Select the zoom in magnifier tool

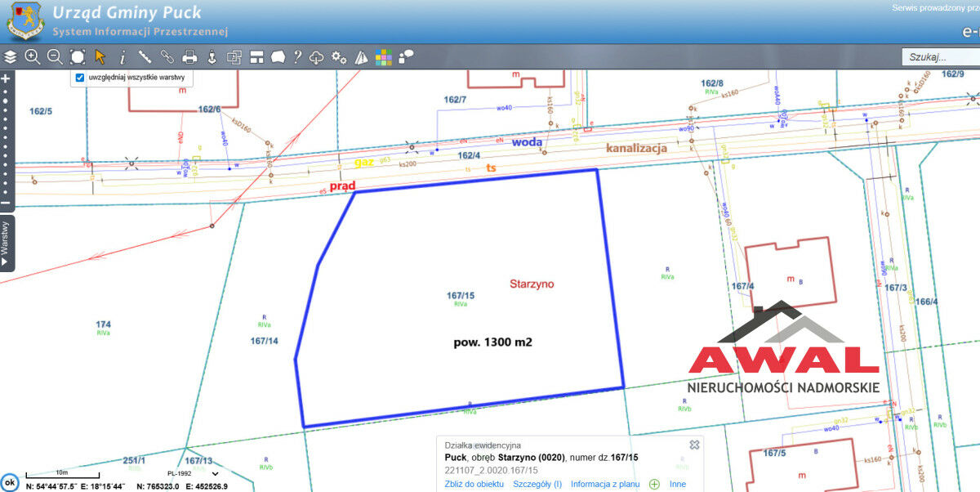coord(33,56)
